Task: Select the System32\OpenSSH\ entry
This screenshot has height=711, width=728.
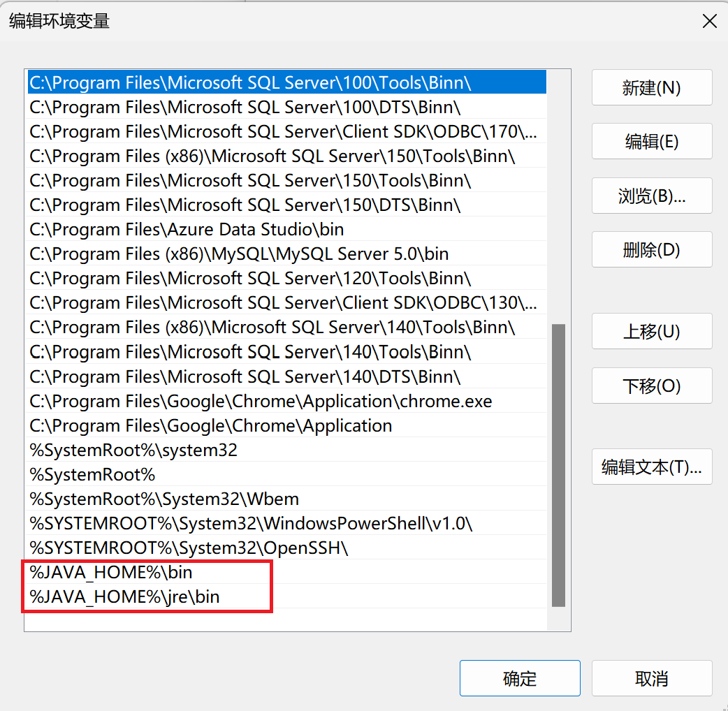Action: coord(287,548)
